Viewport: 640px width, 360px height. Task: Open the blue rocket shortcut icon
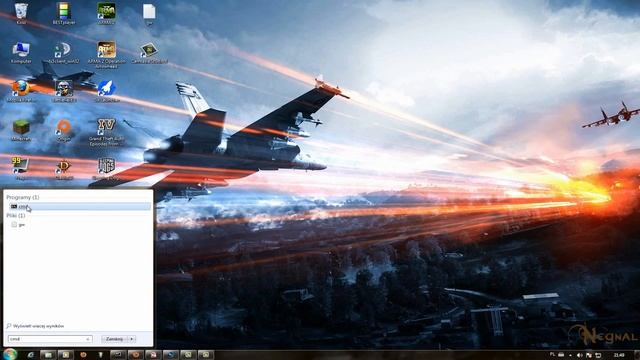pos(107,91)
